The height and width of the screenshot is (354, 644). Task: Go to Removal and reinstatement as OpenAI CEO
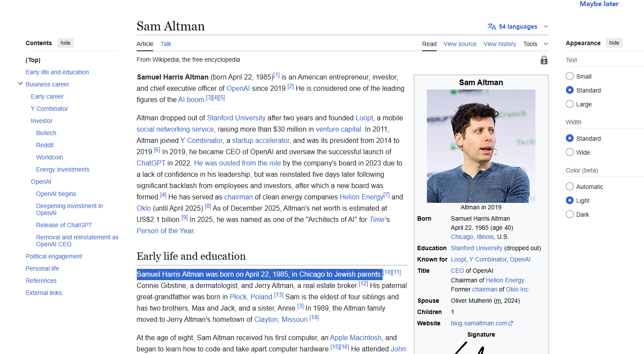click(77, 241)
